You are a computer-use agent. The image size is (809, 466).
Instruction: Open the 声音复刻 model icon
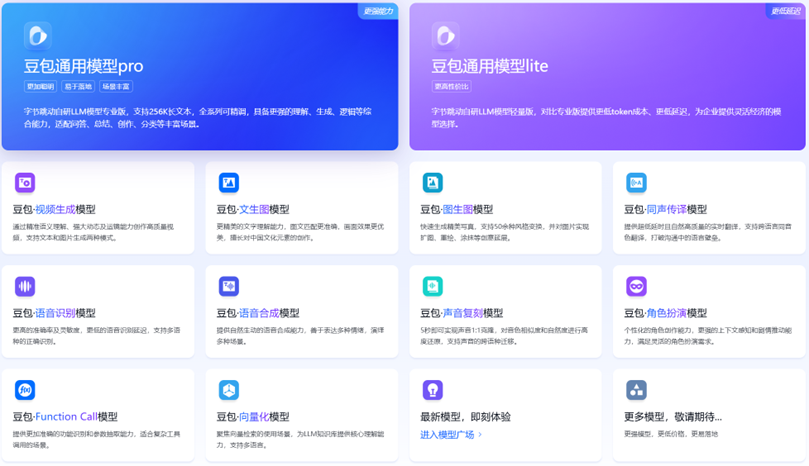[x=432, y=287]
